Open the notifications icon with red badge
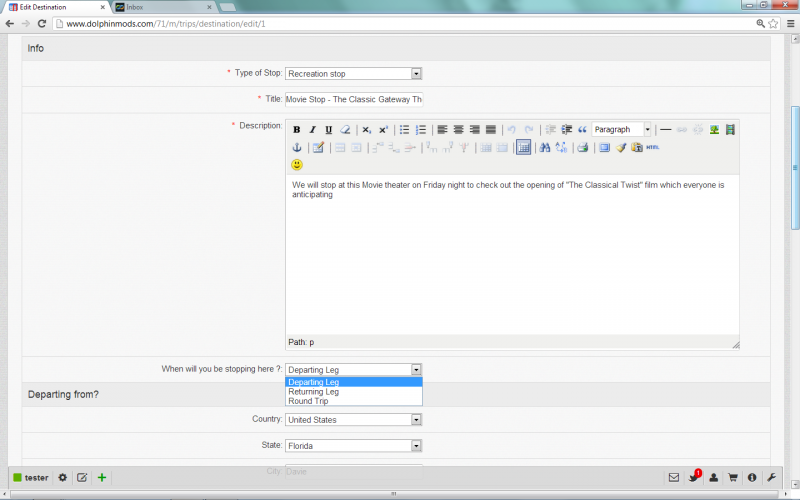The width and height of the screenshot is (800, 500). (x=694, y=477)
